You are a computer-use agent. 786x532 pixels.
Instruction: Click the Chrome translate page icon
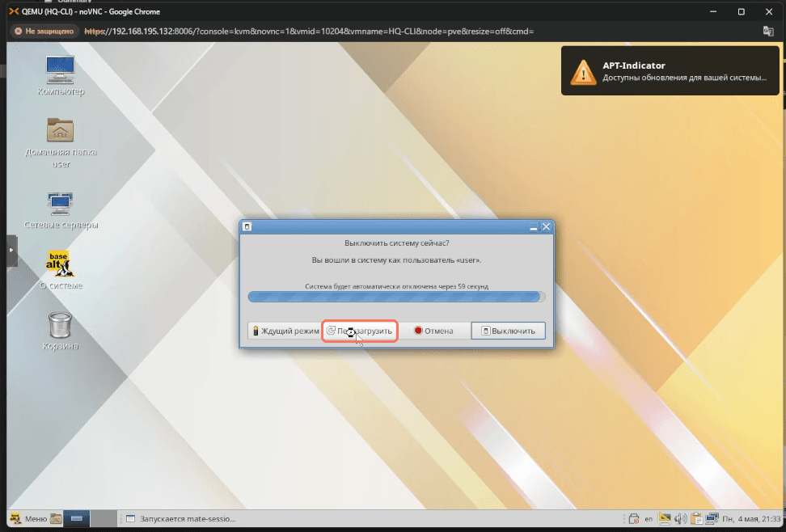(768, 31)
